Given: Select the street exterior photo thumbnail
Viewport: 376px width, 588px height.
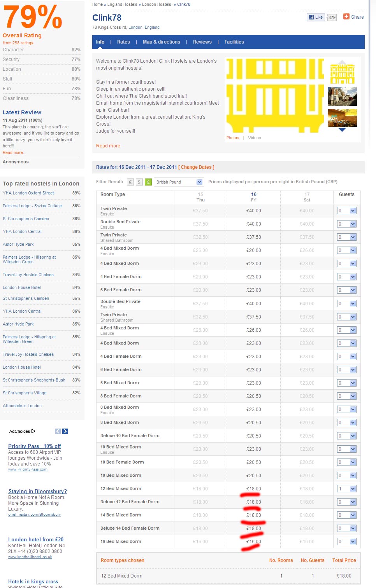Looking at the screenshot, I should (x=342, y=96).
